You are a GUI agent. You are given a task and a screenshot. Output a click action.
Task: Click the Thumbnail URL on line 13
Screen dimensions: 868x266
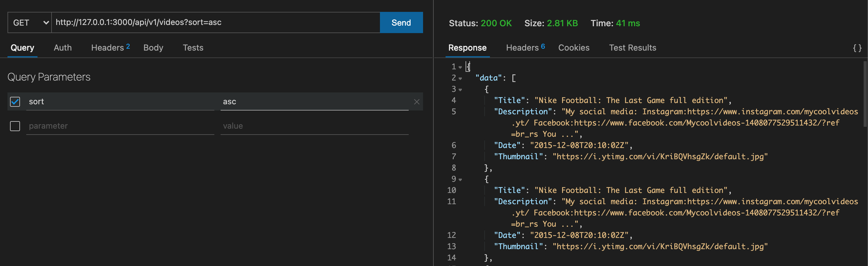[x=660, y=246]
